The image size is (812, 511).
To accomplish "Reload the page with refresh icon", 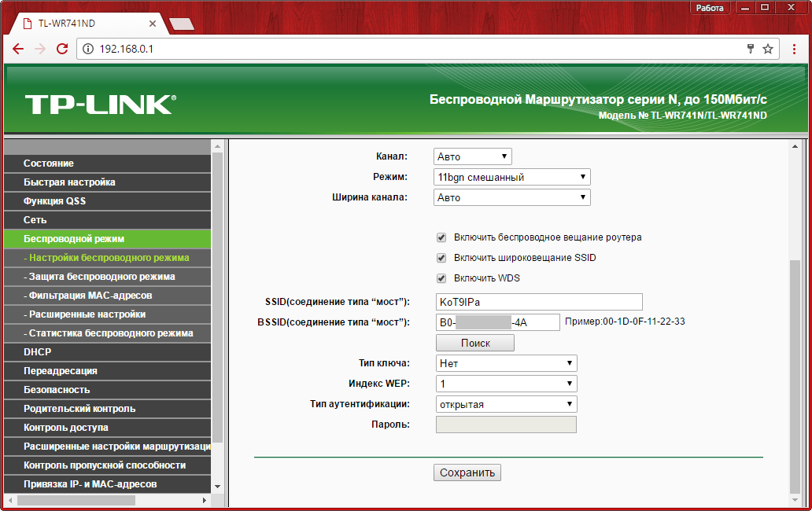I will 62,49.
